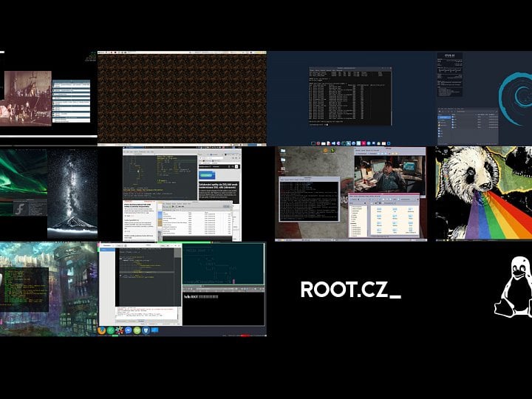The image size is (532, 399).
Task: Click the blue button in the middle browser window
Action: coord(207,175)
